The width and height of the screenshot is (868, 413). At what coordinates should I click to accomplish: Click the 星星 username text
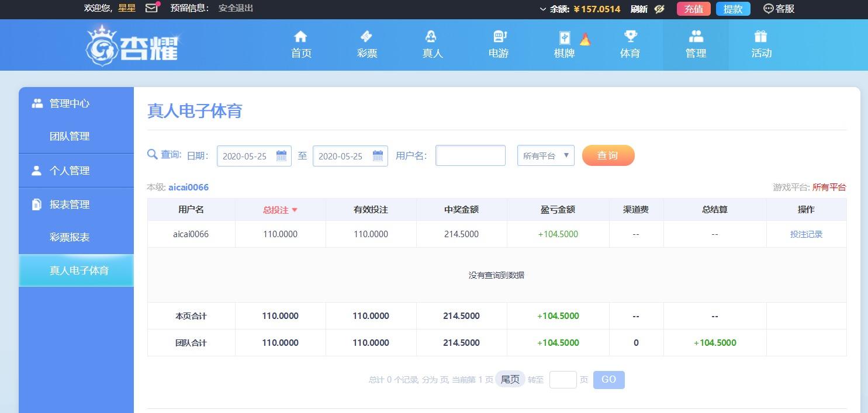pyautogui.click(x=127, y=8)
